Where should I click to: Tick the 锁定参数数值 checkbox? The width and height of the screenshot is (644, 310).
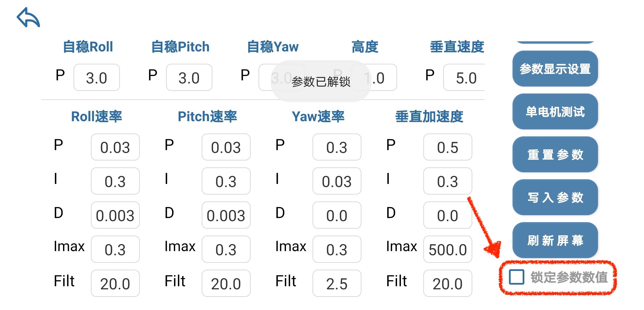click(x=516, y=277)
